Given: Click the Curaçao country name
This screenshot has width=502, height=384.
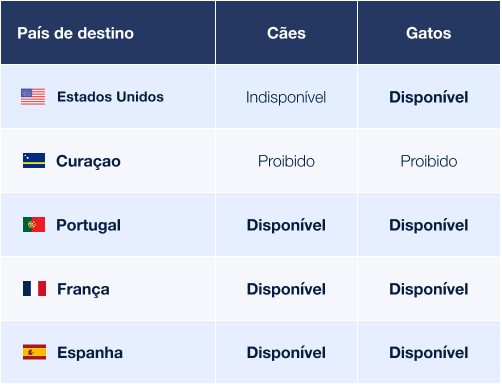Looking at the screenshot, I should [88, 161].
